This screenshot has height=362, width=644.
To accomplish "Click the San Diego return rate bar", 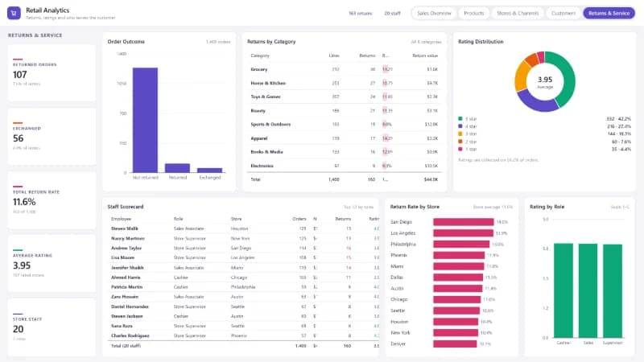I will click(464, 222).
